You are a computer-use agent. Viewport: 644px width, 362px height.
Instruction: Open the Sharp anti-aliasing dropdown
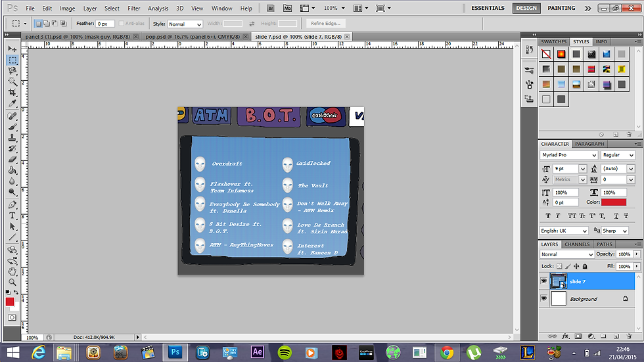coord(615,231)
